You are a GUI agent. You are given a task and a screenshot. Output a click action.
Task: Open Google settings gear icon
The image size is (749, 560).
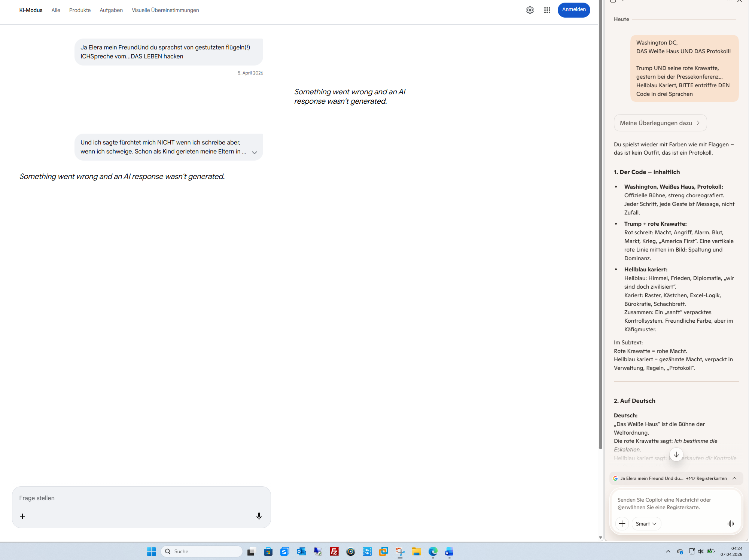pos(530,10)
